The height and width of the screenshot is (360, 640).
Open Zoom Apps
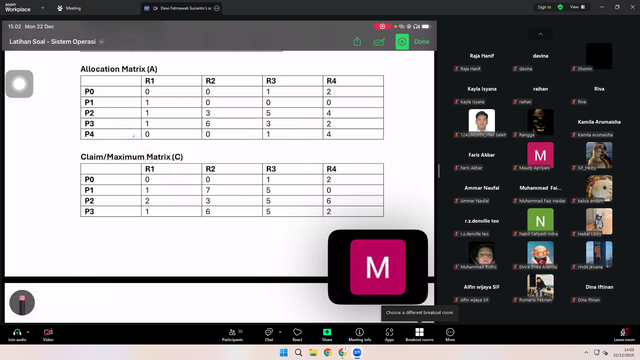tap(389, 334)
